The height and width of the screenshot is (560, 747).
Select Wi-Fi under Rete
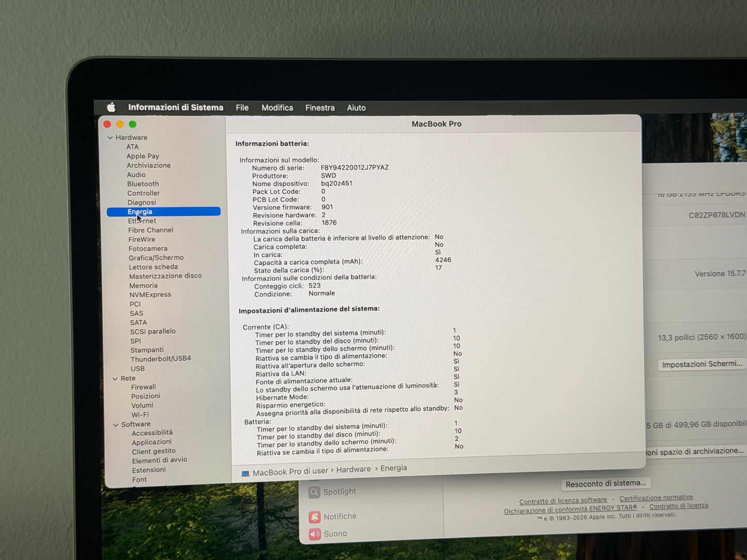point(140,414)
